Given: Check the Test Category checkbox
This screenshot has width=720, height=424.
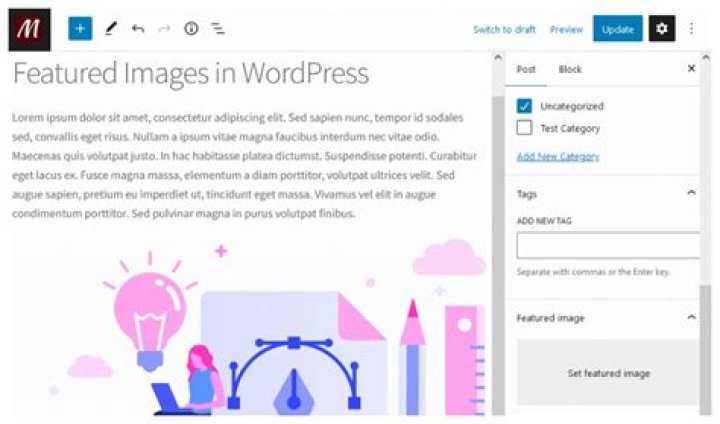Looking at the screenshot, I should [524, 128].
